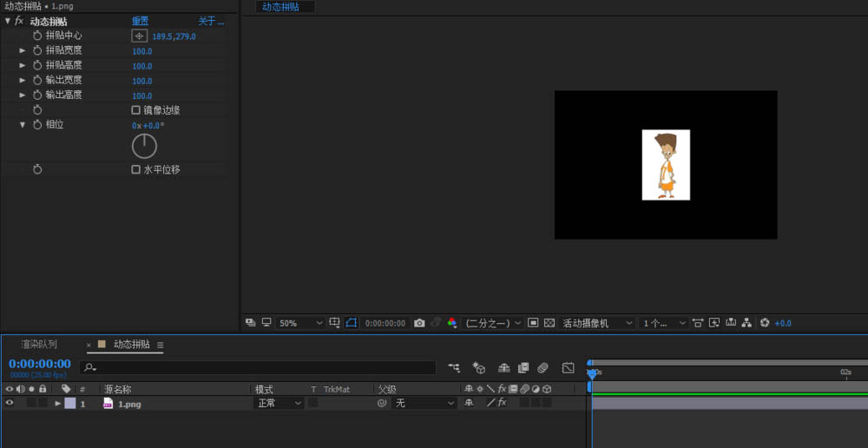Open the 50% magnification dropdown
Image resolution: width=868 pixels, height=448 pixels.
pyautogui.click(x=299, y=323)
